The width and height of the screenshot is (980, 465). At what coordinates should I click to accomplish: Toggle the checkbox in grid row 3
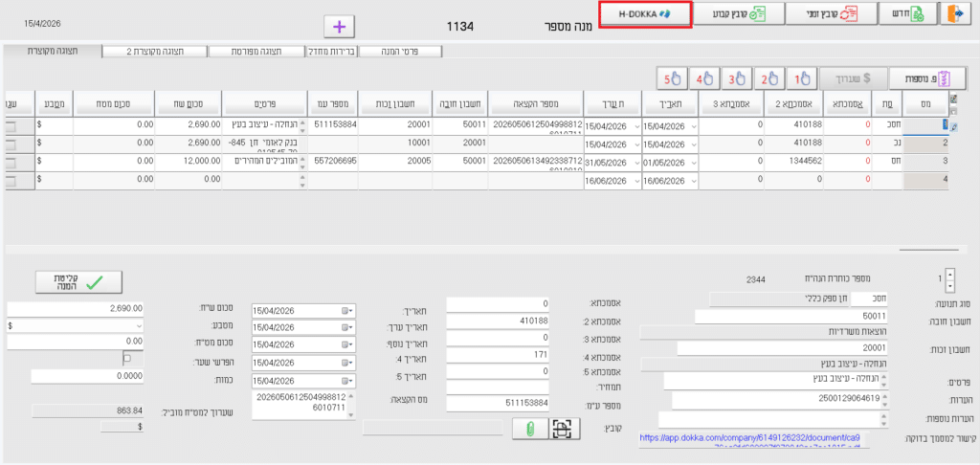tap(11, 162)
